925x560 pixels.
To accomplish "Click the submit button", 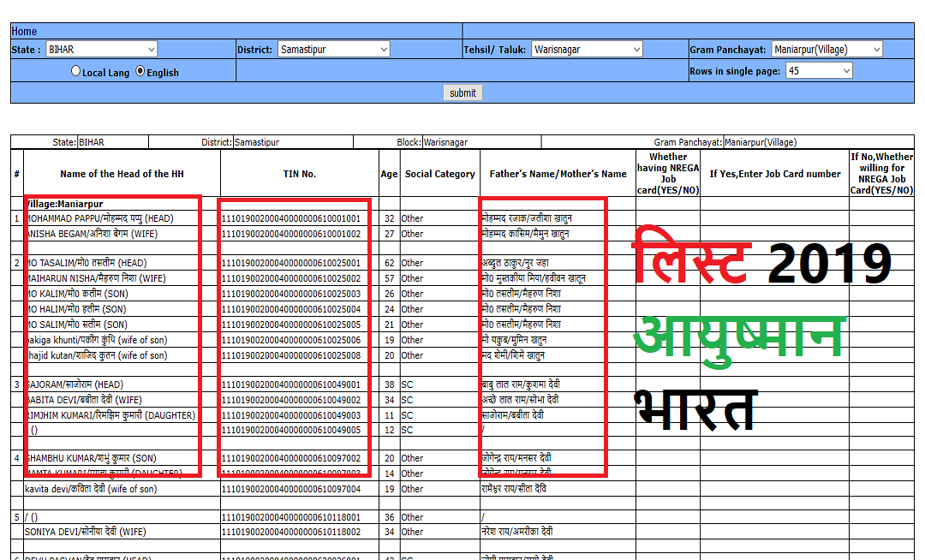I will click(462, 92).
